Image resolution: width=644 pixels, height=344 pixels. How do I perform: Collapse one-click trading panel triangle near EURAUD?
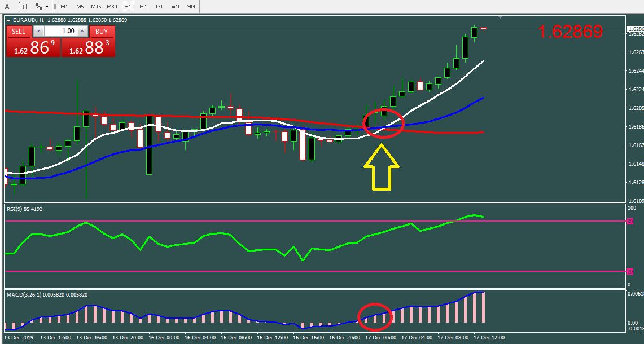[x=8, y=20]
